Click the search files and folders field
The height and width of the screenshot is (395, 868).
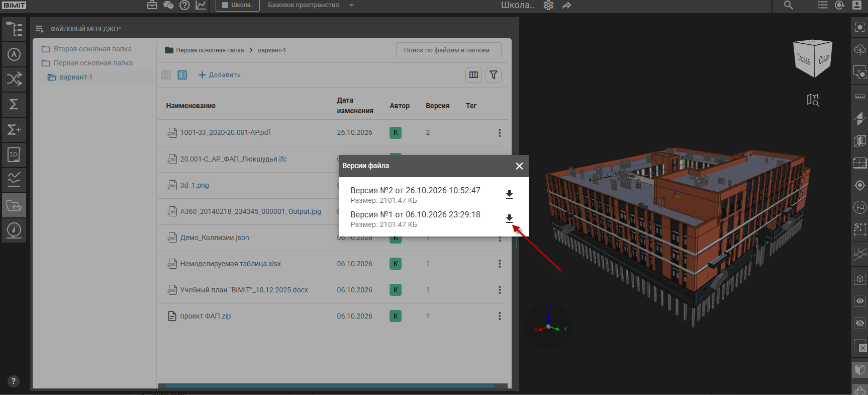click(x=449, y=50)
